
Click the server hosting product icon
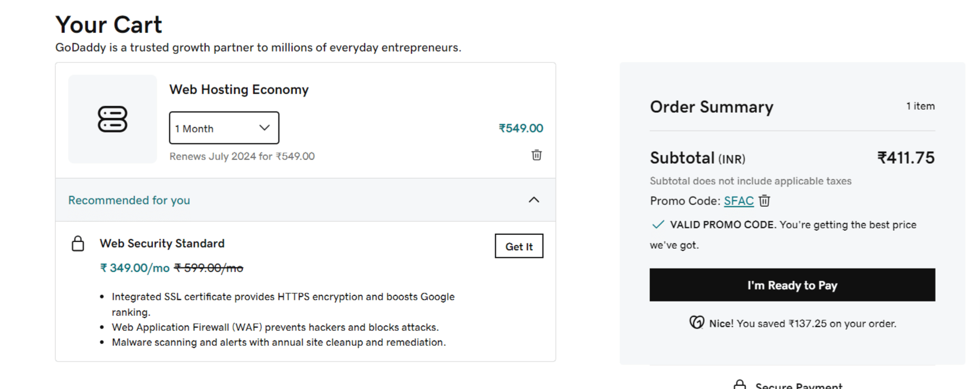pos(112,119)
